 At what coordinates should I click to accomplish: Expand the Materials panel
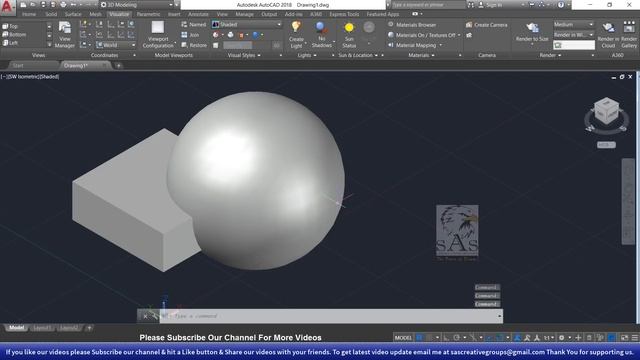pyautogui.click(x=421, y=55)
